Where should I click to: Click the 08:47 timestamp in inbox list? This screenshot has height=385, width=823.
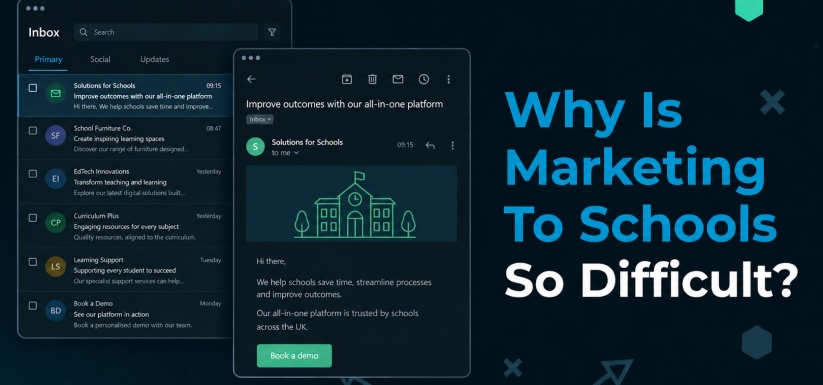point(214,129)
